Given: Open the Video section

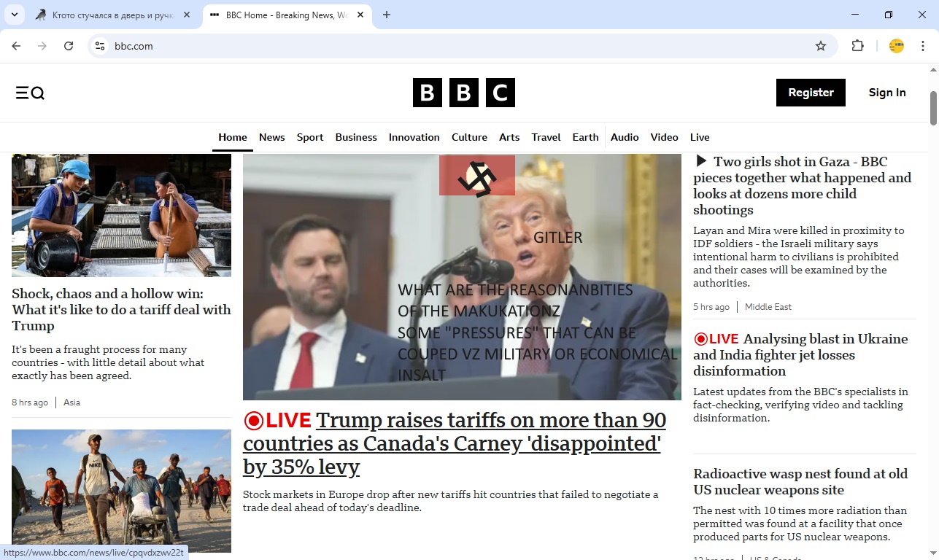Looking at the screenshot, I should (665, 137).
